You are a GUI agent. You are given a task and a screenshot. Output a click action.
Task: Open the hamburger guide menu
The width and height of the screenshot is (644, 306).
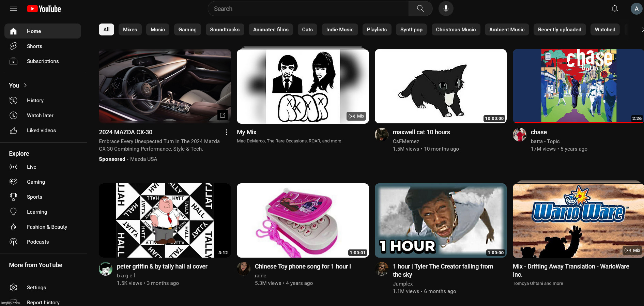coord(13,9)
